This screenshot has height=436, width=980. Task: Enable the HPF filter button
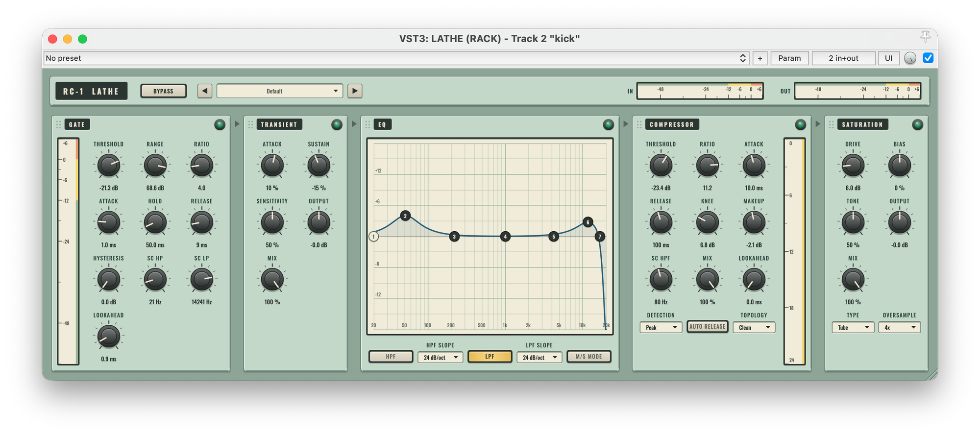[391, 357]
